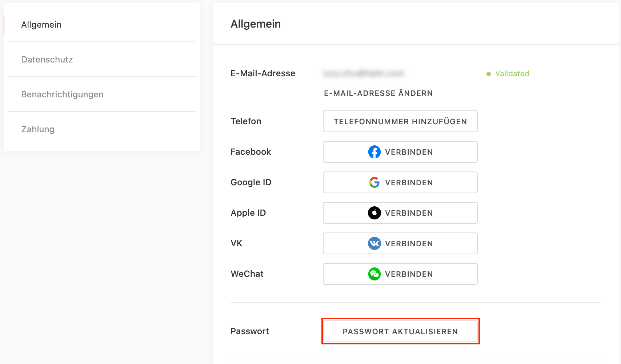Click the green Validated status dot
This screenshot has height=364, width=621.
coord(489,74)
